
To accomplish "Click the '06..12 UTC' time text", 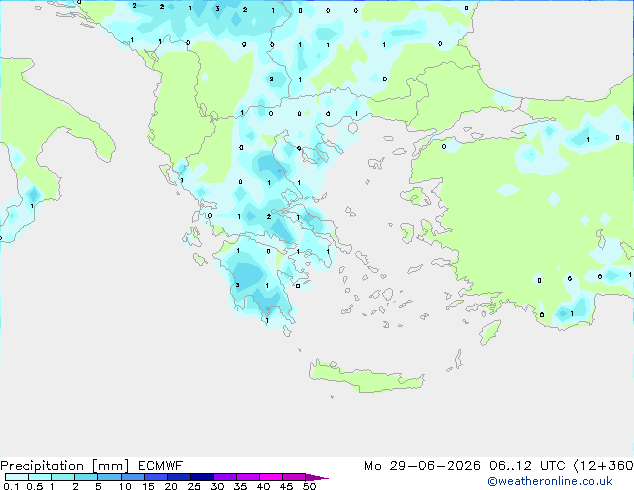I will click(x=527, y=466).
